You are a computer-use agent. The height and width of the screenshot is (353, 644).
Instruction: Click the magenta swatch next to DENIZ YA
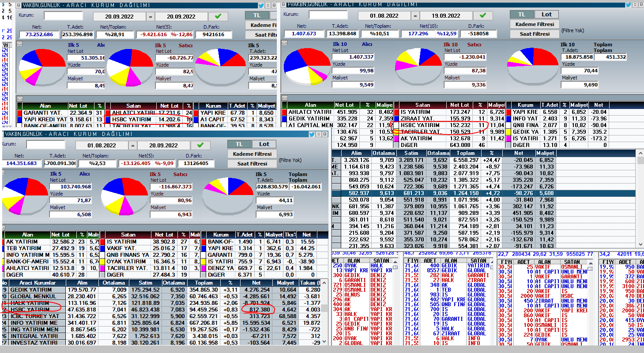pos(203,268)
